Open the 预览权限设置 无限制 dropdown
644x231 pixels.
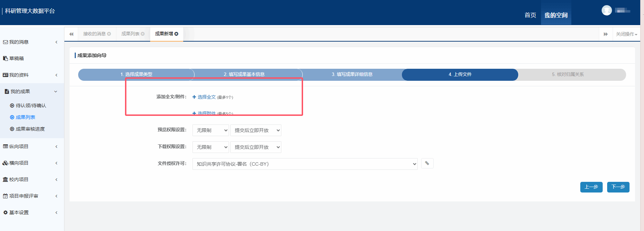coord(210,130)
